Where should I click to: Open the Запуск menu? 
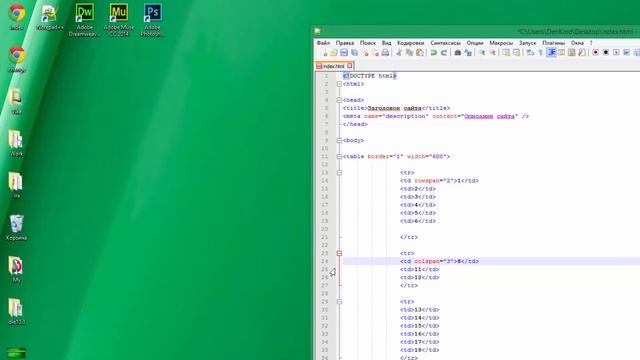(x=528, y=43)
